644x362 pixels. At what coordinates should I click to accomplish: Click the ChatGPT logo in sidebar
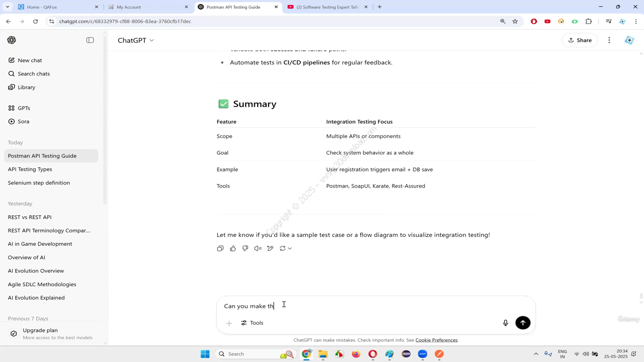coord(12,40)
